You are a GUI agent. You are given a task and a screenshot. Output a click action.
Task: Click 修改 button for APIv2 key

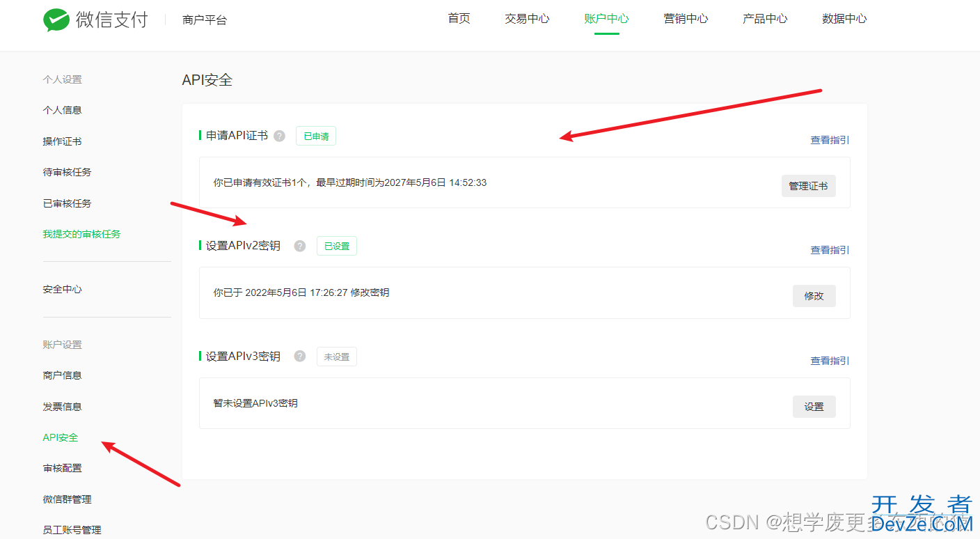click(x=814, y=296)
